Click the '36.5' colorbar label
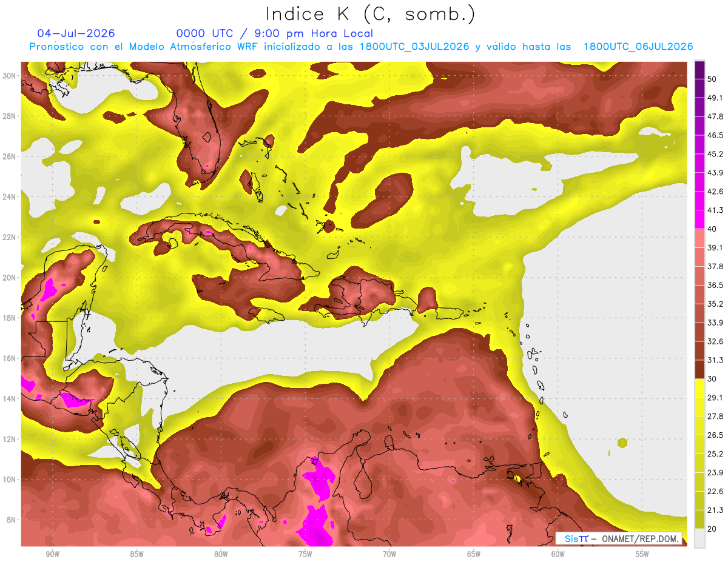Viewport: 728px width, 562px height. tap(715, 285)
